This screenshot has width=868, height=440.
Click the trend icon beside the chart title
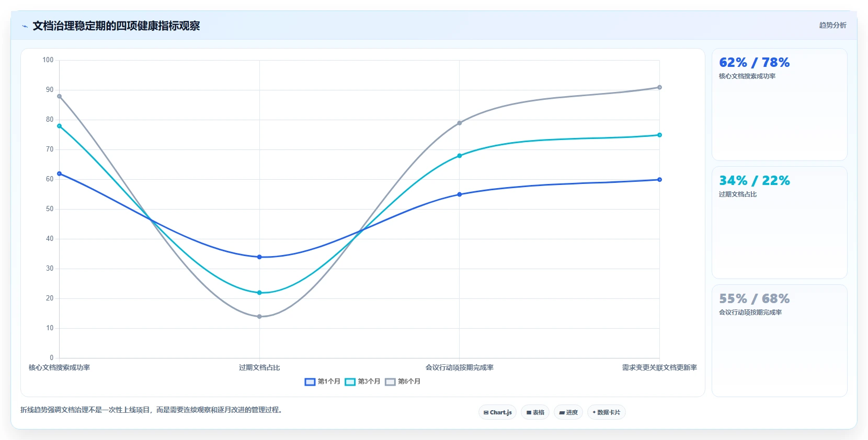pyautogui.click(x=25, y=26)
